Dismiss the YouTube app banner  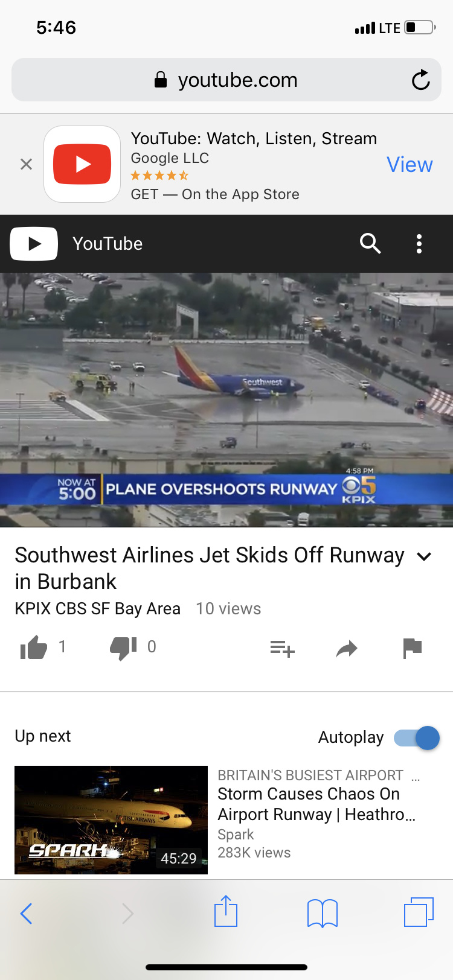[26, 164]
